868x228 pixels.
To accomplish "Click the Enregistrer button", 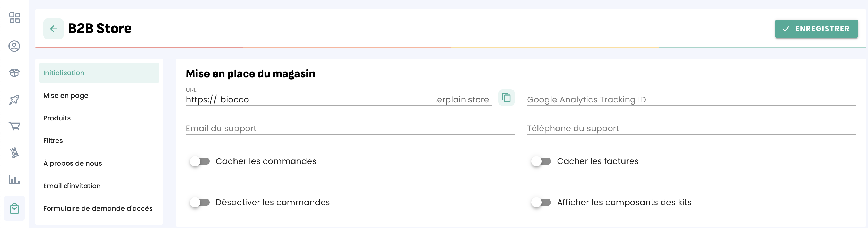I will [816, 29].
